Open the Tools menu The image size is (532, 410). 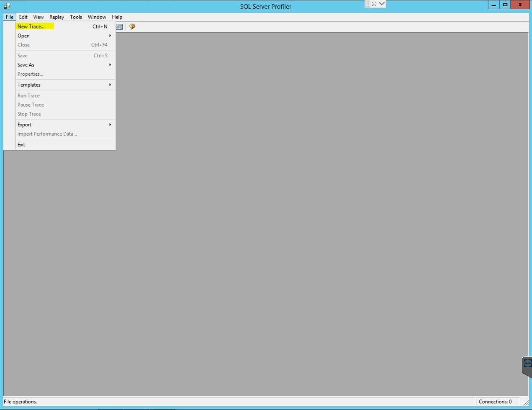coord(76,17)
